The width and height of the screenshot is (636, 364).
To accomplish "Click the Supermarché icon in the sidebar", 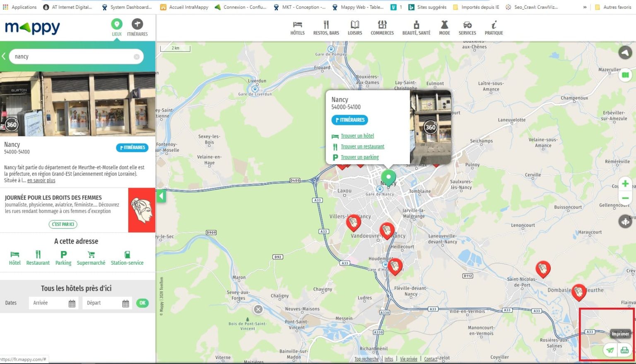I will (x=91, y=257).
